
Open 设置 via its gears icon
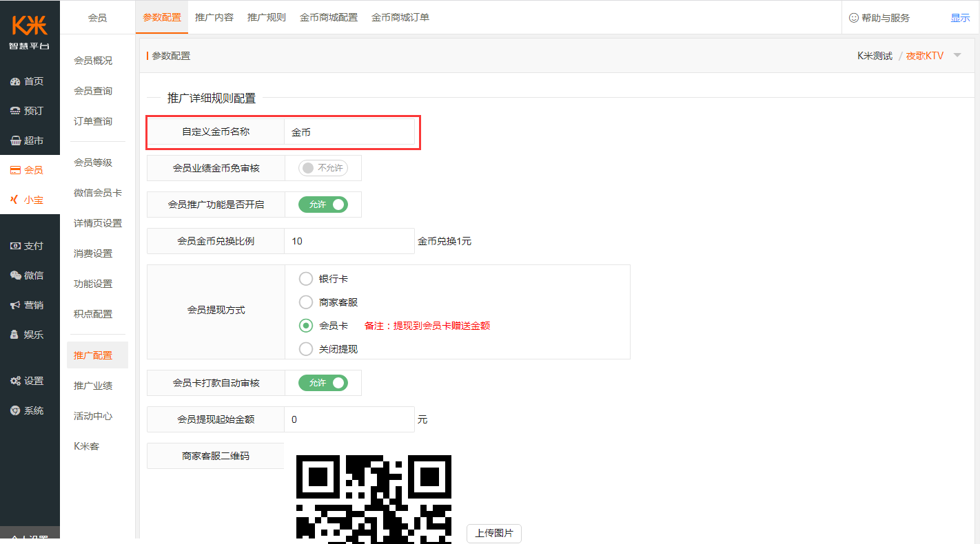tap(15, 381)
